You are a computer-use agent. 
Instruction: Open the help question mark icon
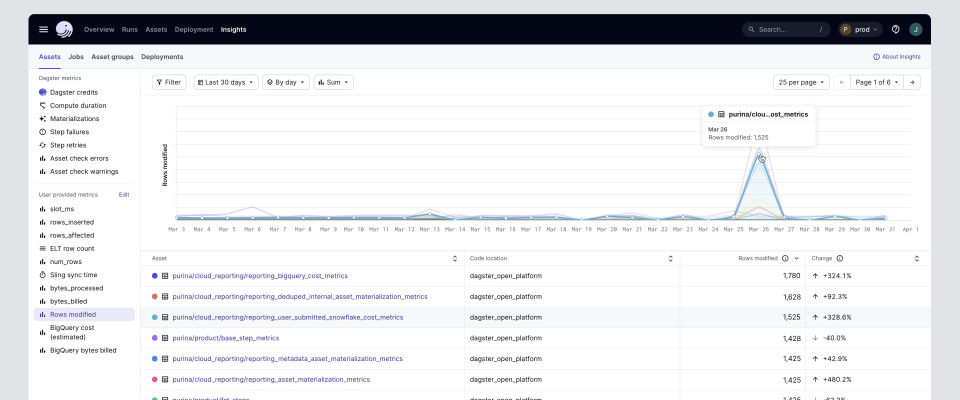click(895, 29)
